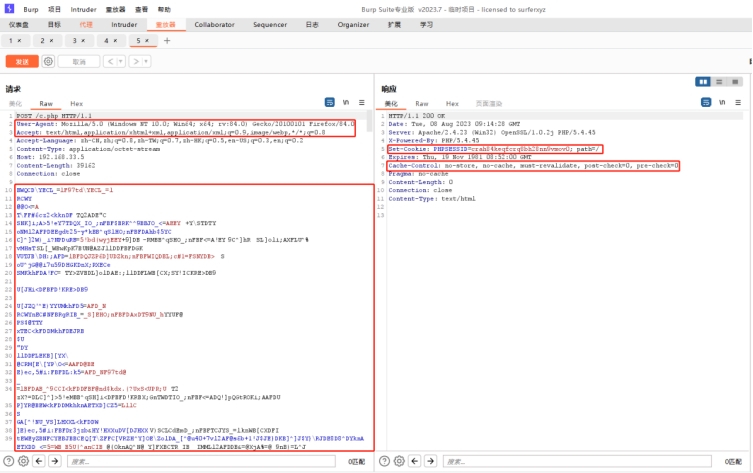Toggle \n non-printable characters in request

(346, 103)
